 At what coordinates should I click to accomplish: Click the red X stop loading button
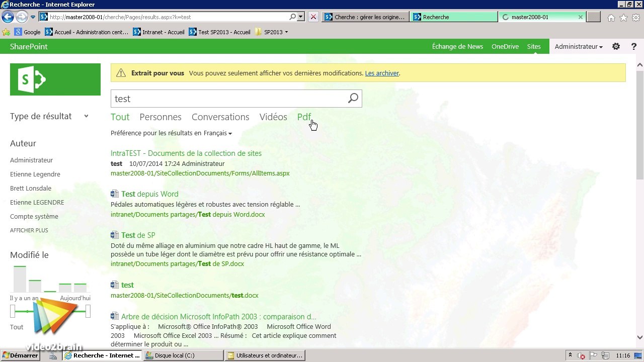tap(313, 17)
